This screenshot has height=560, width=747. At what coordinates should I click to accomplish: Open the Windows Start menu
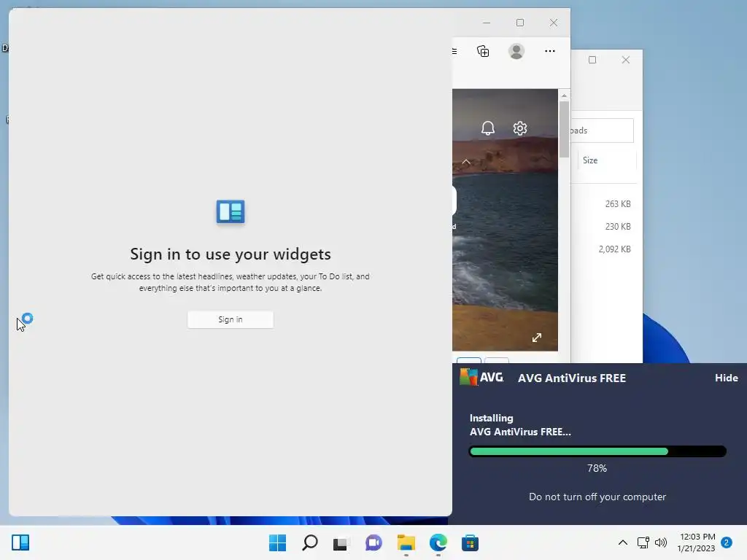click(277, 542)
